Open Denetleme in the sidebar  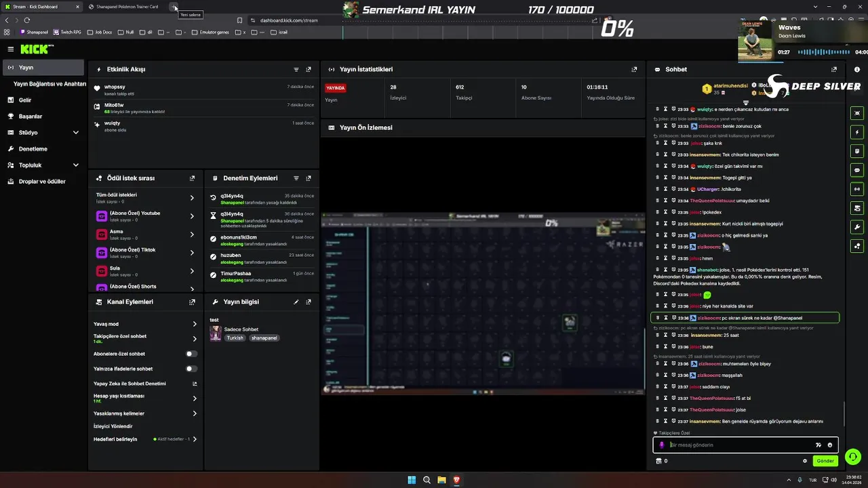[x=43, y=149]
